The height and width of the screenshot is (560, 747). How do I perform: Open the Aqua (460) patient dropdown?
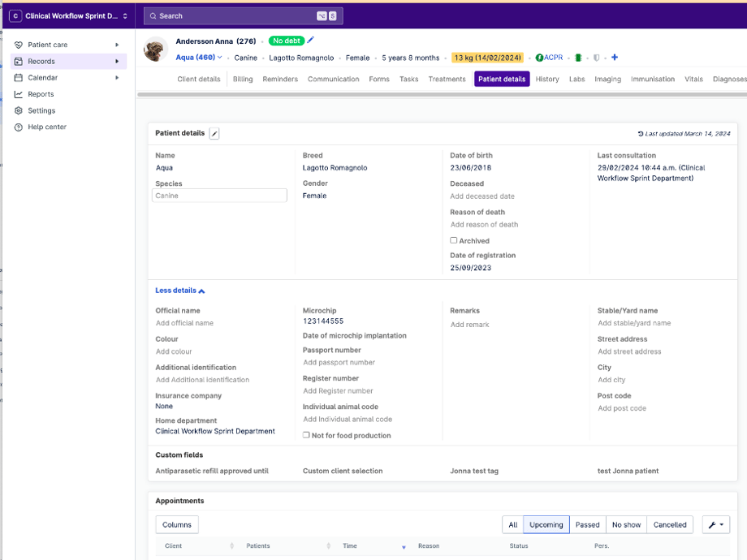pyautogui.click(x=199, y=58)
